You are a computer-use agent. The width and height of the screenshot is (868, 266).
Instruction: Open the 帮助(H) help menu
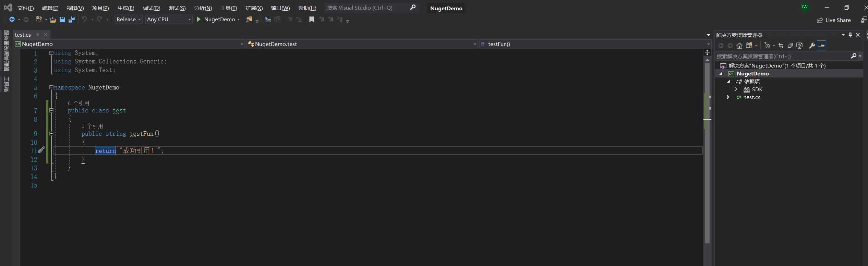(x=307, y=8)
